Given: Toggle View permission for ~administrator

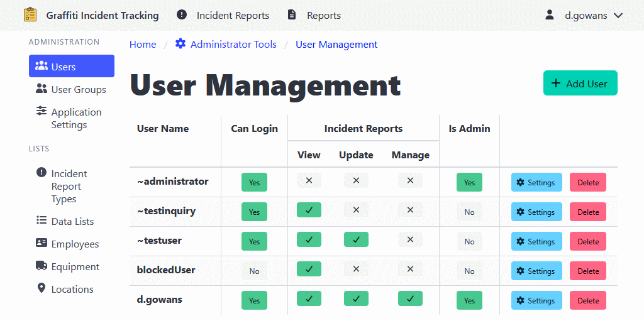Looking at the screenshot, I should [309, 181].
